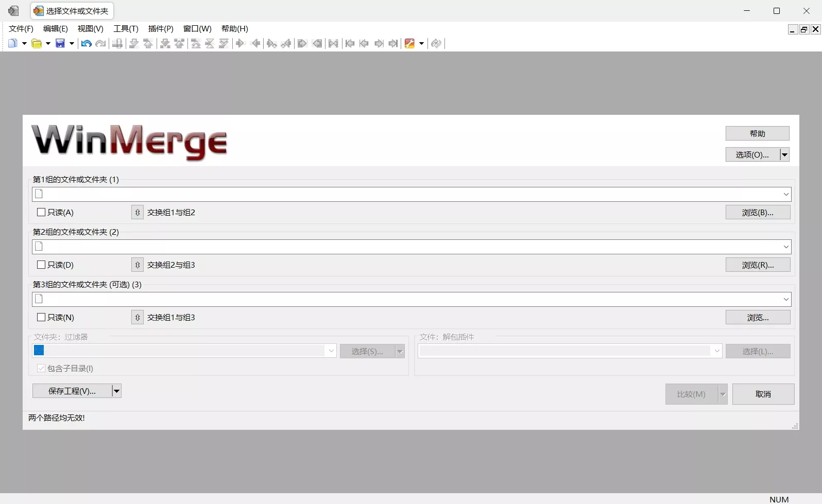
Task: Click the Next Conflict toolbar icon
Action: click(x=165, y=43)
